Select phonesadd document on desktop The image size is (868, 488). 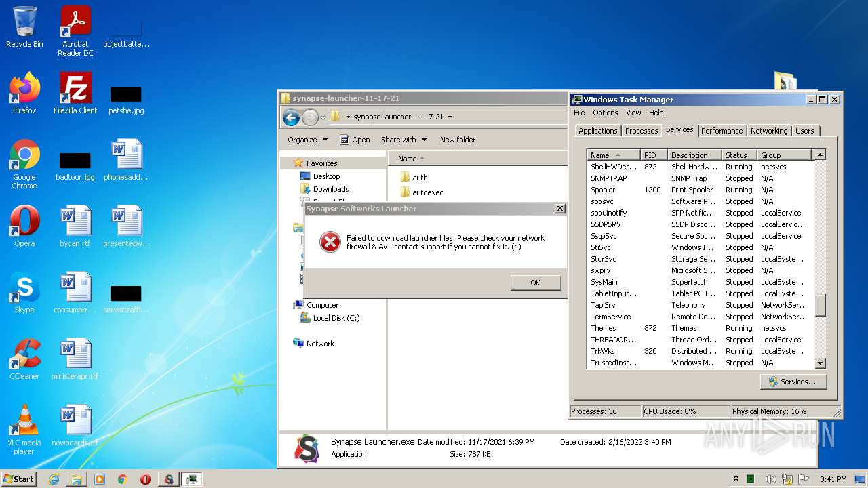pyautogui.click(x=126, y=160)
